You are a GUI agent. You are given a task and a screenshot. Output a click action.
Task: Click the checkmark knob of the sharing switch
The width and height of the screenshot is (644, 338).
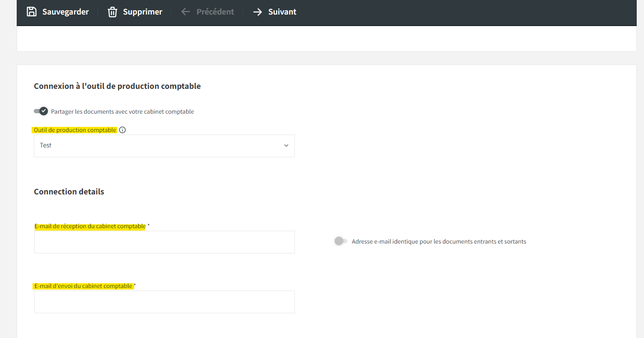(43, 111)
